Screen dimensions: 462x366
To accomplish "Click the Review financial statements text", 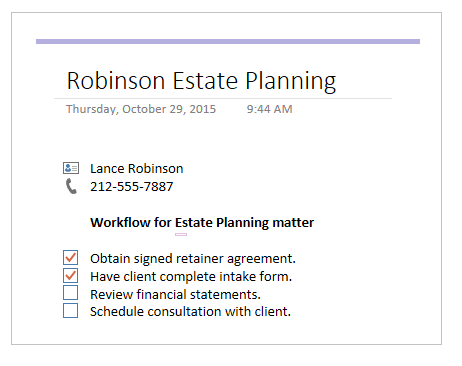I will click(x=175, y=295).
